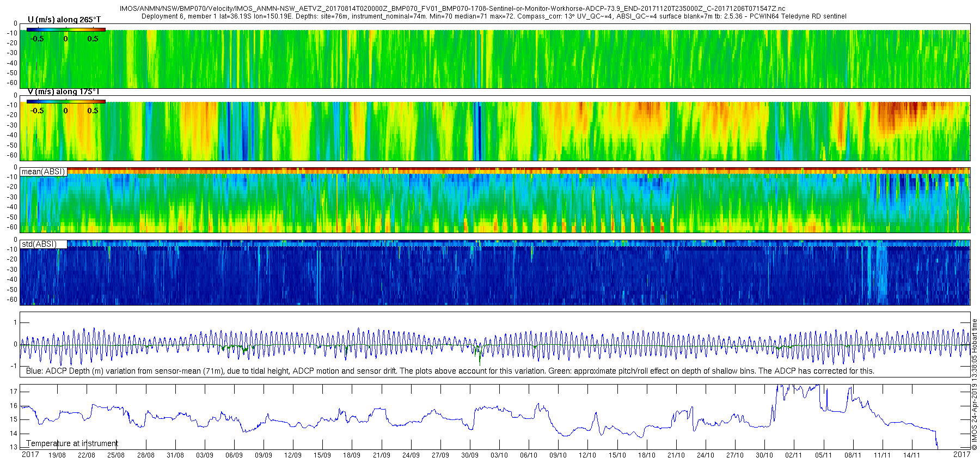Click the 'Deployment 6, member 1' subtitle line
Image resolution: width=980 pixels, height=463 pixels.
[494, 16]
